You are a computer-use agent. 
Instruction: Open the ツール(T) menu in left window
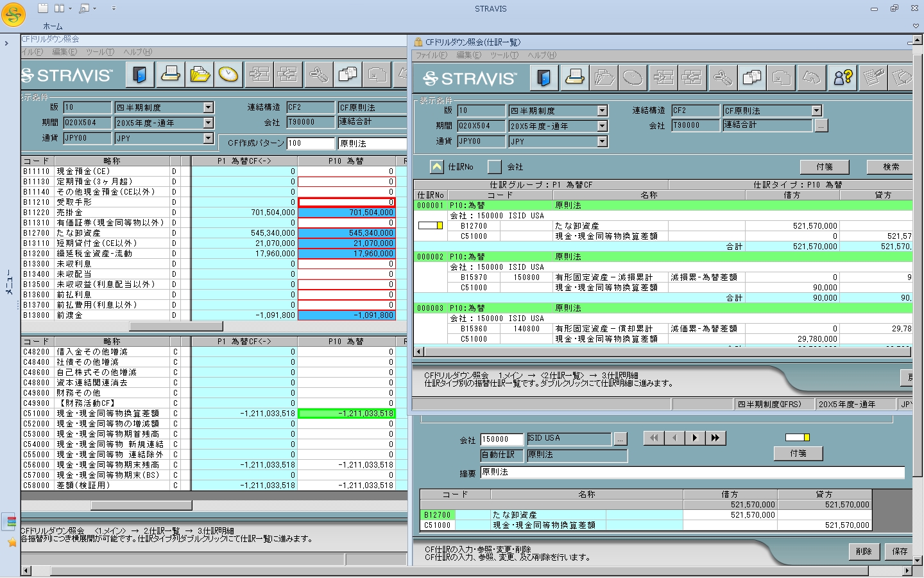pos(100,52)
